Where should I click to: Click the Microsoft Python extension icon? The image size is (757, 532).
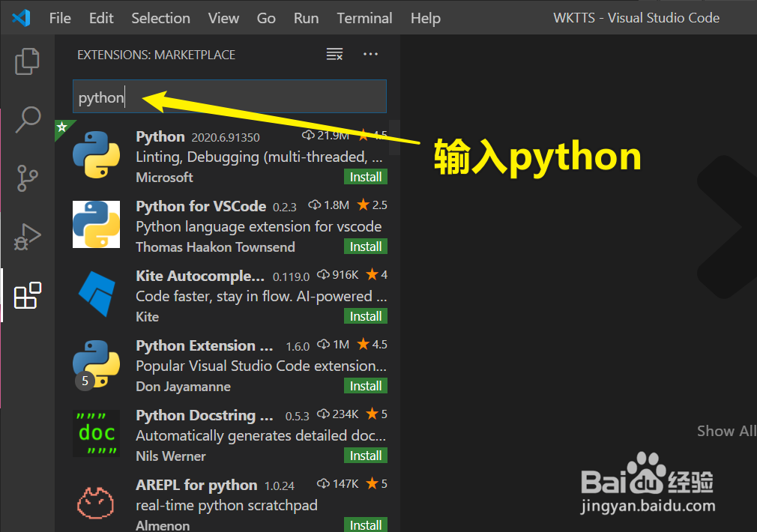point(96,155)
